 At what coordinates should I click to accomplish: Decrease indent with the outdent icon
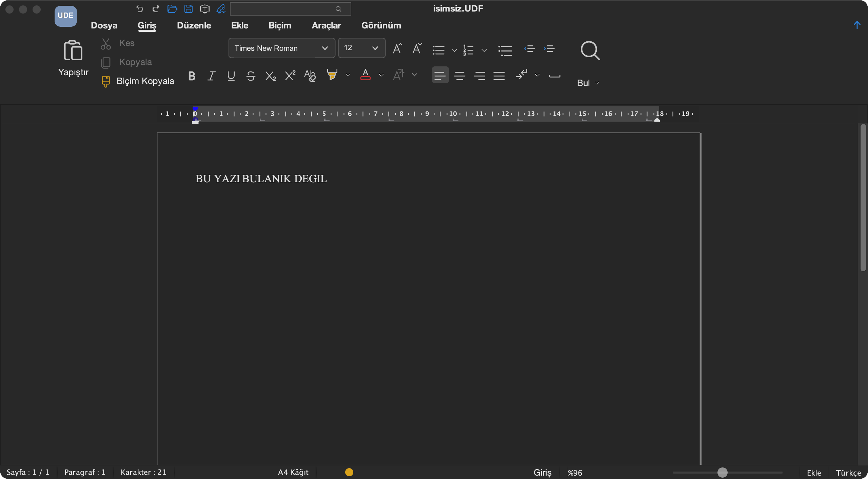[x=530, y=49]
